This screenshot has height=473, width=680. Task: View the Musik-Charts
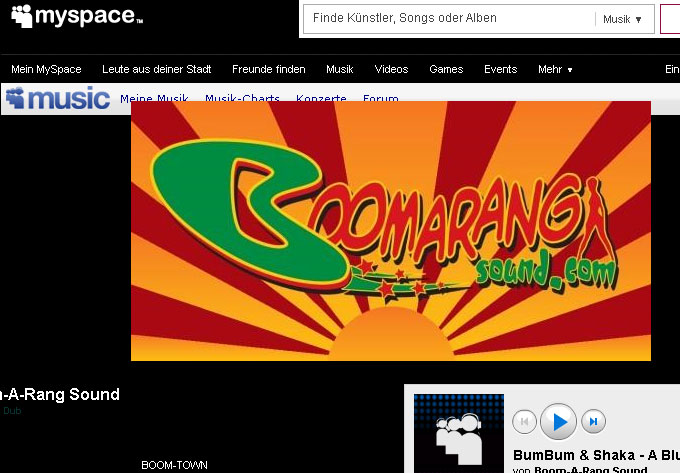242,98
